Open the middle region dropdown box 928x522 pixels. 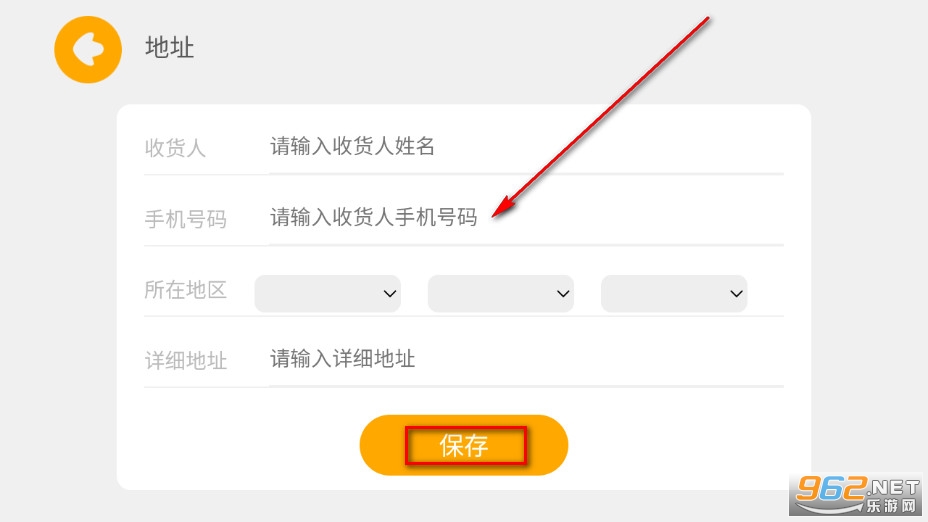tap(501, 293)
